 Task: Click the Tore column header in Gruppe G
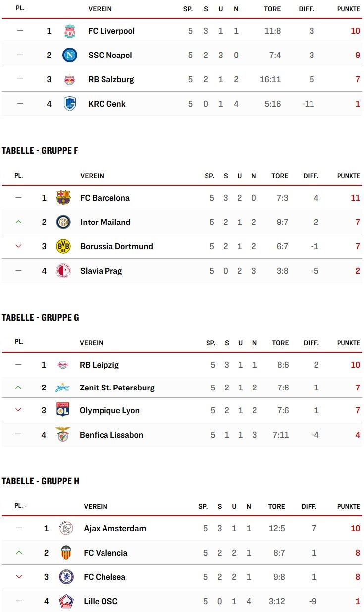click(280, 343)
